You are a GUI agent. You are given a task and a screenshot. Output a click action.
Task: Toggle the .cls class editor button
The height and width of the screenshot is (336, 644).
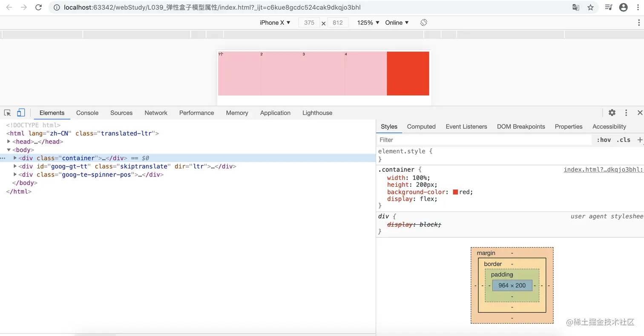[624, 140]
